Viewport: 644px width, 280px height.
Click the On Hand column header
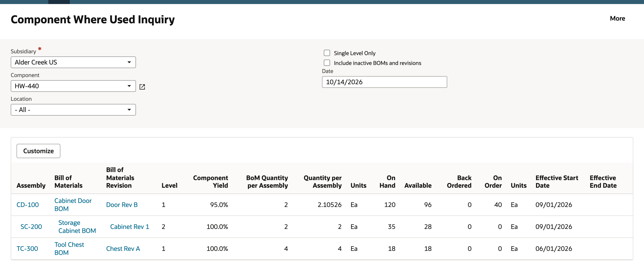click(x=387, y=182)
